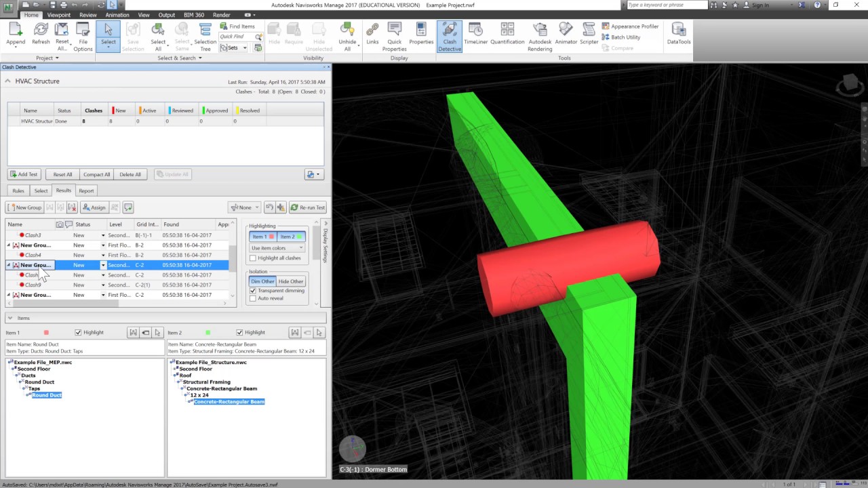Open the Rules tab in Clash Detective
The image size is (868, 488).
[18, 190]
